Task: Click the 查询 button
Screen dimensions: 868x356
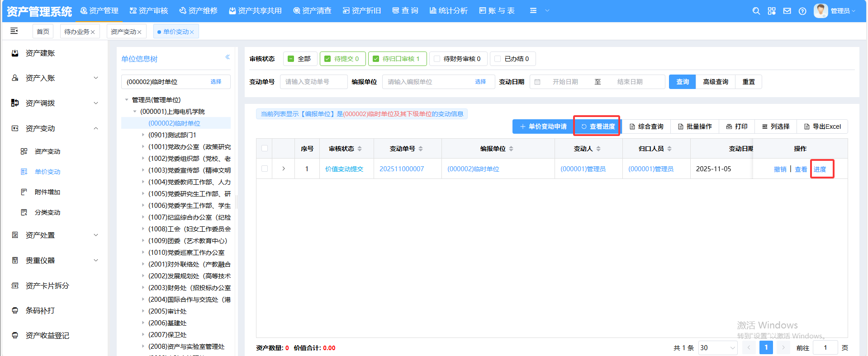Action: point(682,82)
